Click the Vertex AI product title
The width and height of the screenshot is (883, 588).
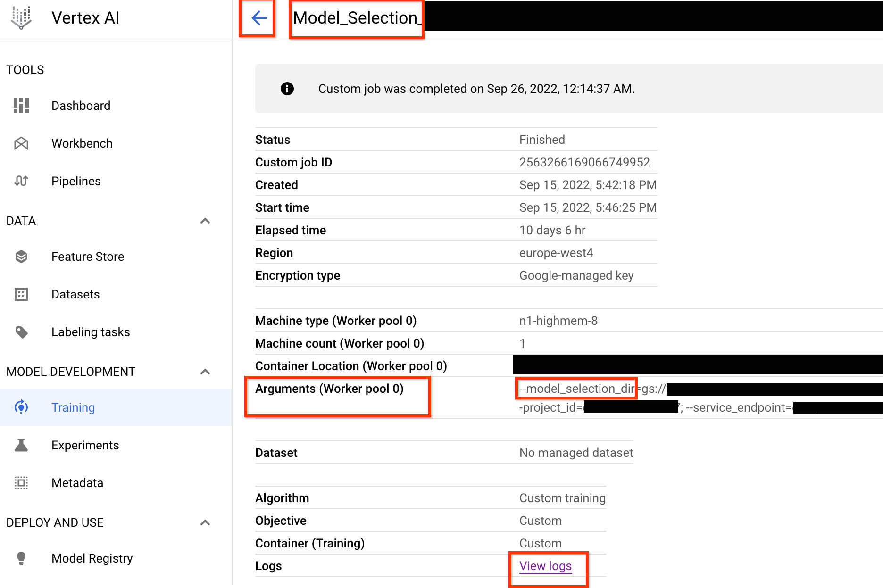click(85, 18)
